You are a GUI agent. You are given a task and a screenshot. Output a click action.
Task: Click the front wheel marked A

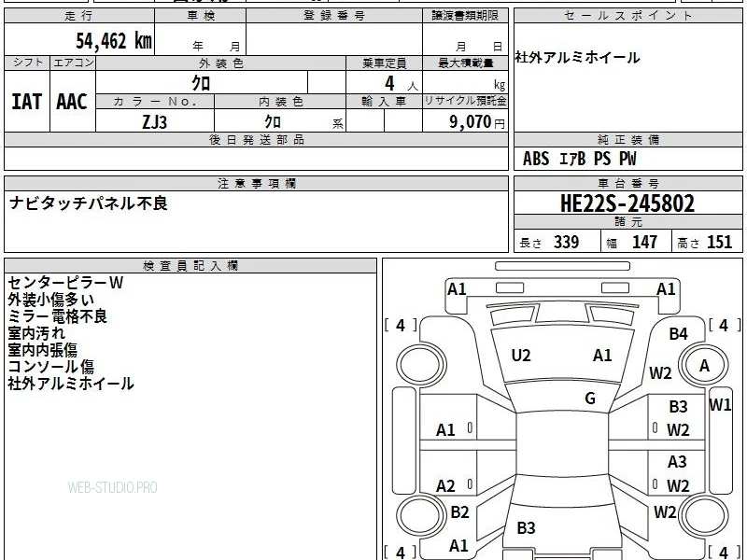tap(704, 366)
